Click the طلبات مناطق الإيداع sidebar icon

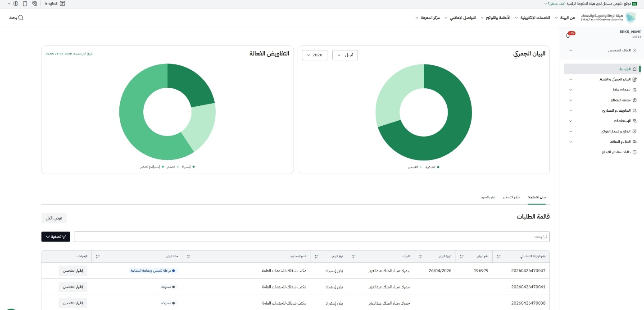coord(635,152)
